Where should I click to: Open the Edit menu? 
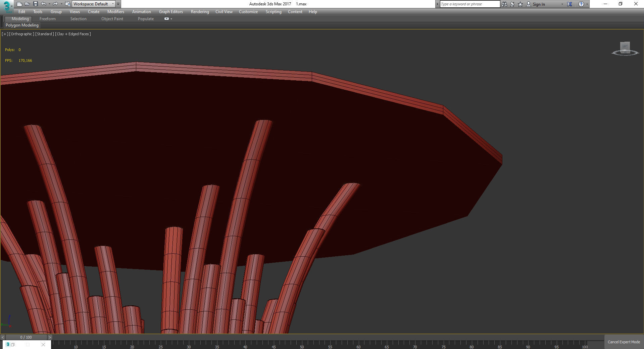[x=22, y=12]
